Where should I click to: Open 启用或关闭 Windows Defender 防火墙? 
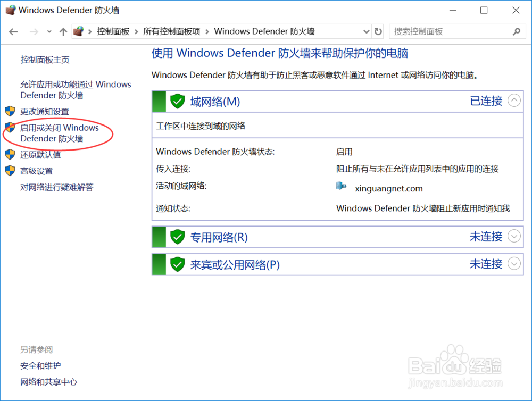(60, 133)
